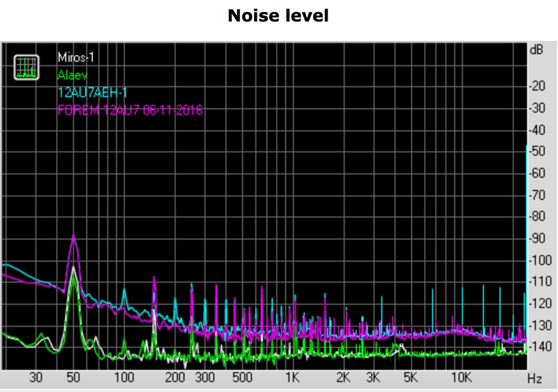Click the -90 dB axis label
The image size is (558, 392).
tap(536, 239)
